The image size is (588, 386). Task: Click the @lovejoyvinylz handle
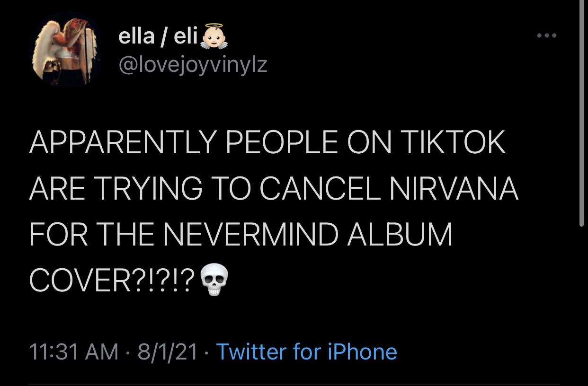click(x=192, y=63)
